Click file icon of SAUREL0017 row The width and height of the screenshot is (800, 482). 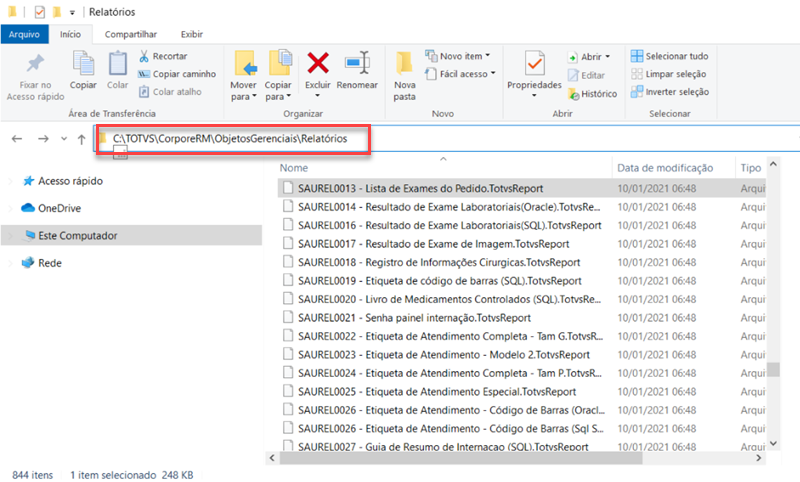click(x=288, y=243)
